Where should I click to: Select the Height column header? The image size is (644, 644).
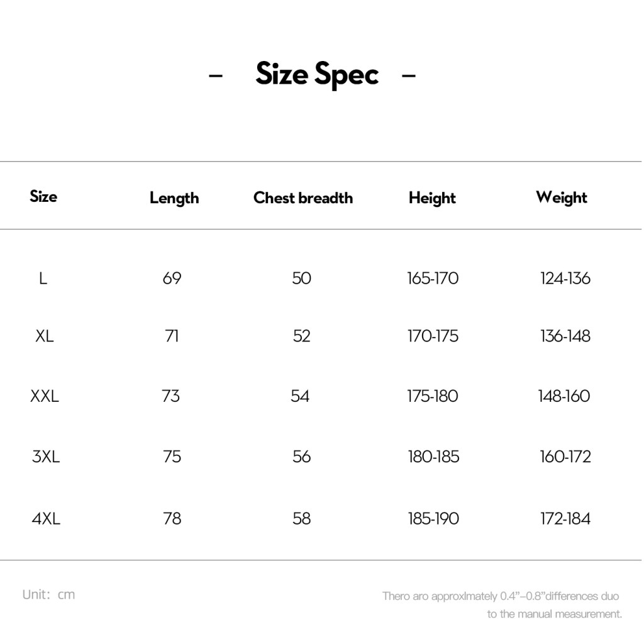(432, 198)
